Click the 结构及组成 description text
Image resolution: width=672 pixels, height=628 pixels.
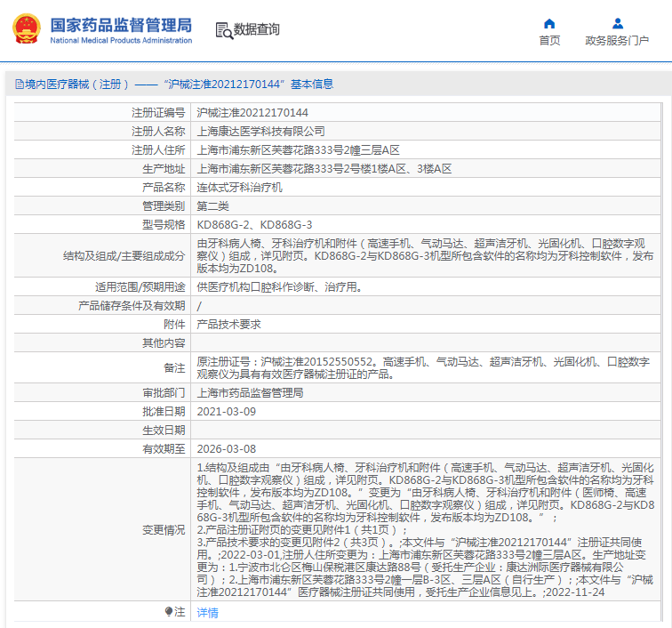coord(425,255)
